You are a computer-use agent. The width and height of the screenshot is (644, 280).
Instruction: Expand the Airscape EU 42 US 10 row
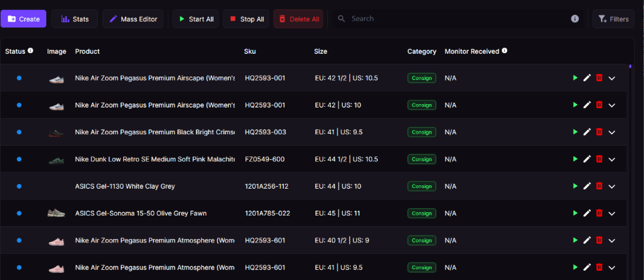(x=612, y=105)
